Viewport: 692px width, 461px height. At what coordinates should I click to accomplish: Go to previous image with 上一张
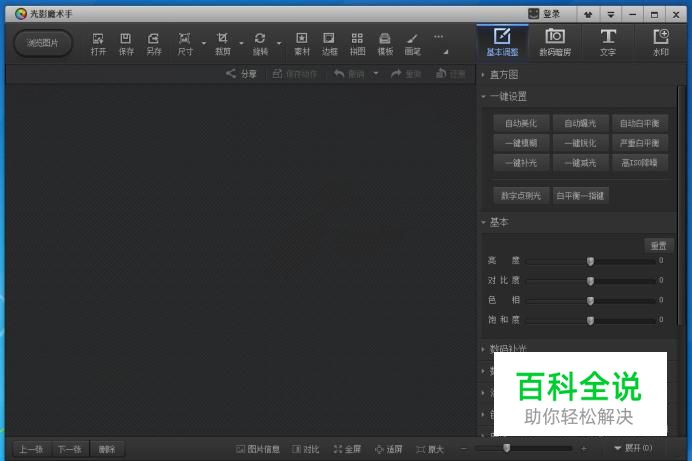point(32,449)
